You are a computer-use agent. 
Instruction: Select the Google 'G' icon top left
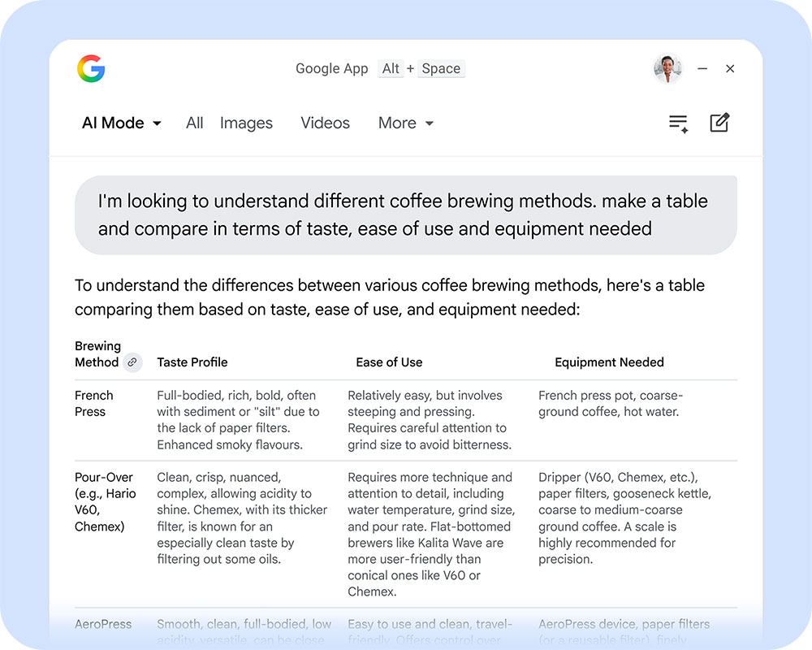(x=91, y=69)
